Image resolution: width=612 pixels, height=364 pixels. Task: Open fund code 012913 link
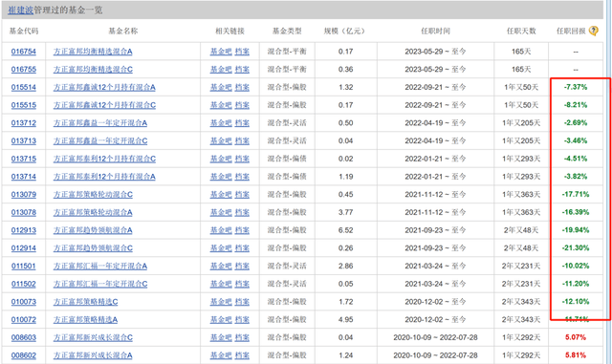pyautogui.click(x=23, y=230)
